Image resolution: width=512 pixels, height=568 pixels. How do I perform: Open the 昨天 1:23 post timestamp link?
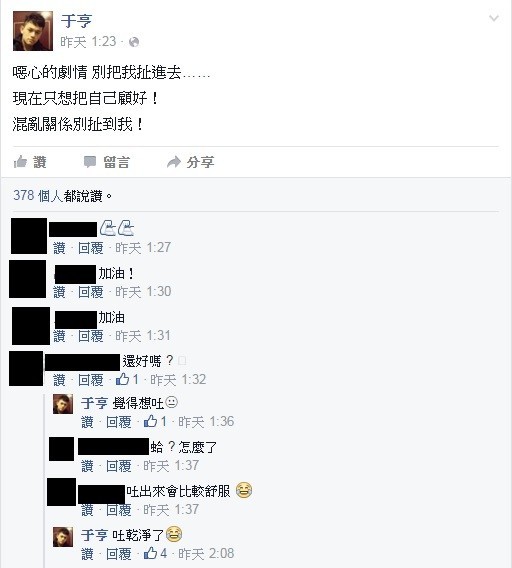[x=88, y=42]
